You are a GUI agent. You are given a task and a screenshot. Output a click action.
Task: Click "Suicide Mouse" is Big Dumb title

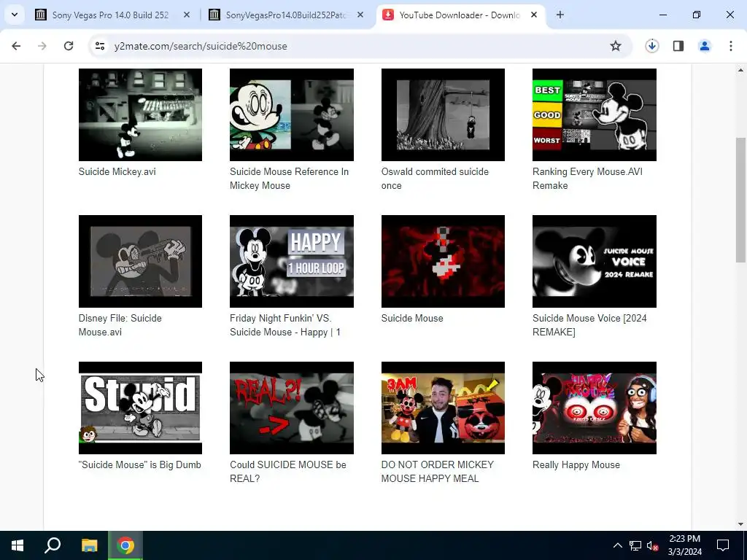point(140,465)
